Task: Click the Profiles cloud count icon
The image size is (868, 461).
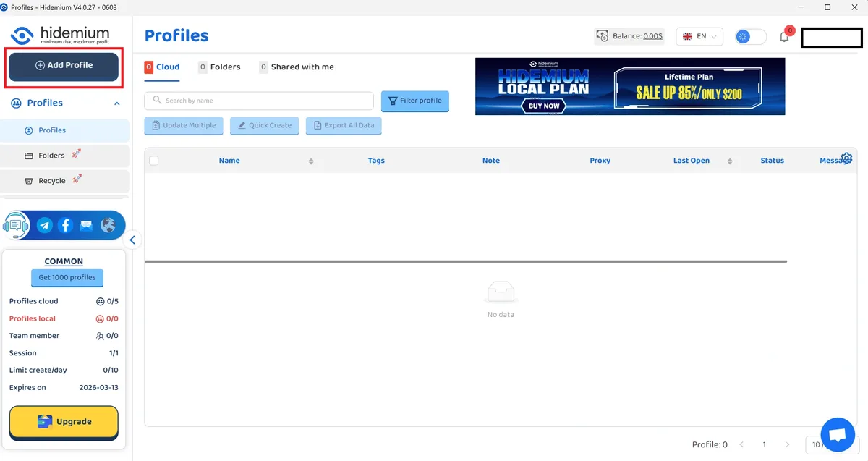Action: [100, 302]
